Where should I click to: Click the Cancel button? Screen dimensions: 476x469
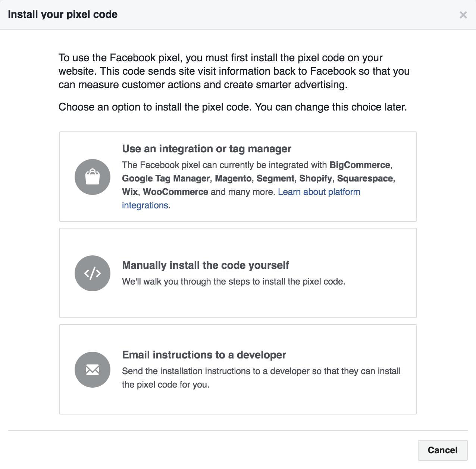(x=443, y=450)
